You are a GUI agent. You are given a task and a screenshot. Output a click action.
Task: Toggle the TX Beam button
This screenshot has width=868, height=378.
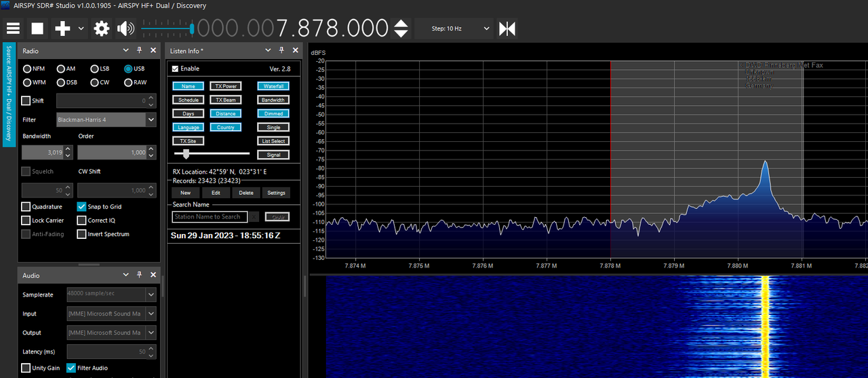[226, 100]
